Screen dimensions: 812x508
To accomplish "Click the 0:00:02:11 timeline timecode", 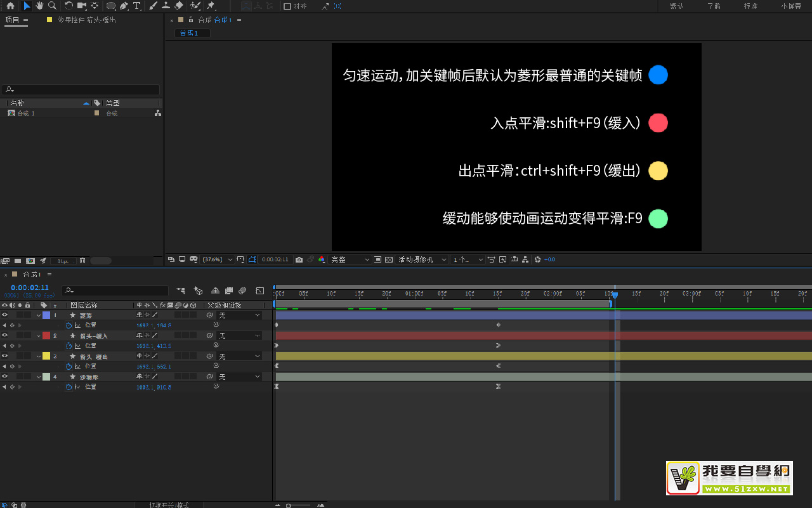I will point(29,287).
